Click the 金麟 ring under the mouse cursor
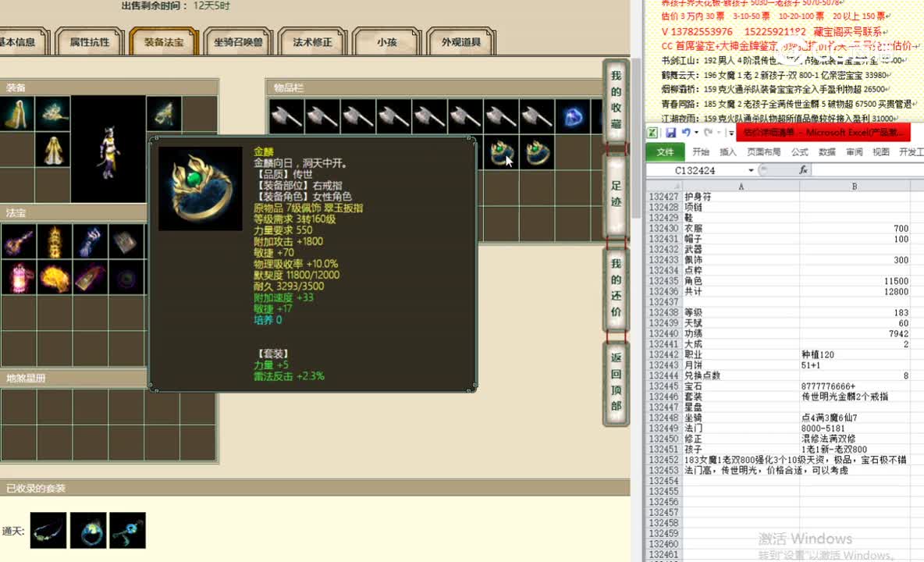This screenshot has height=562, width=924. coord(502,152)
